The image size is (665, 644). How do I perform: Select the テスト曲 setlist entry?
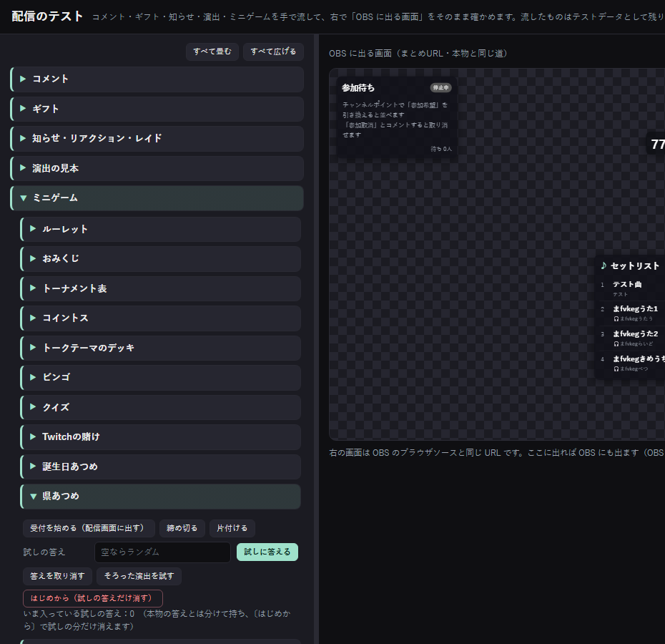pyautogui.click(x=627, y=284)
